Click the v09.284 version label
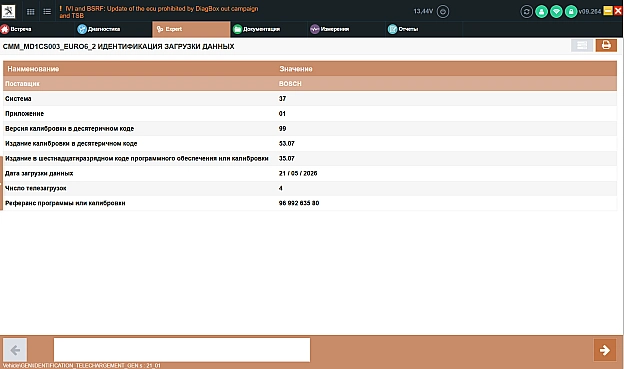 tap(590, 12)
